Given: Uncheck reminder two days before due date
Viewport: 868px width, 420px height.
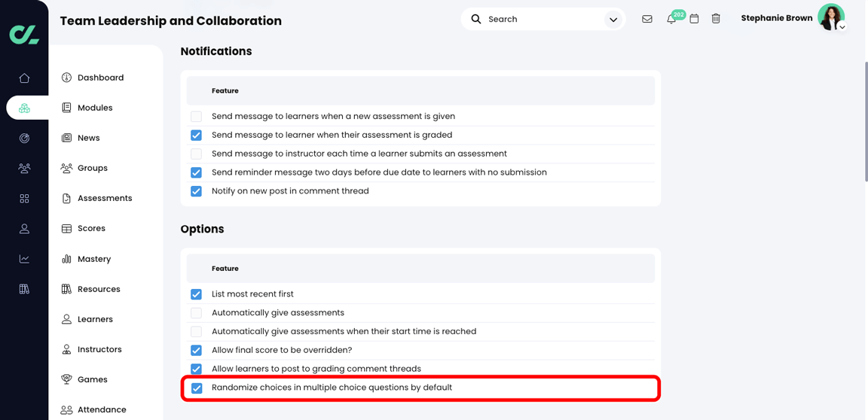Looking at the screenshot, I should (196, 172).
